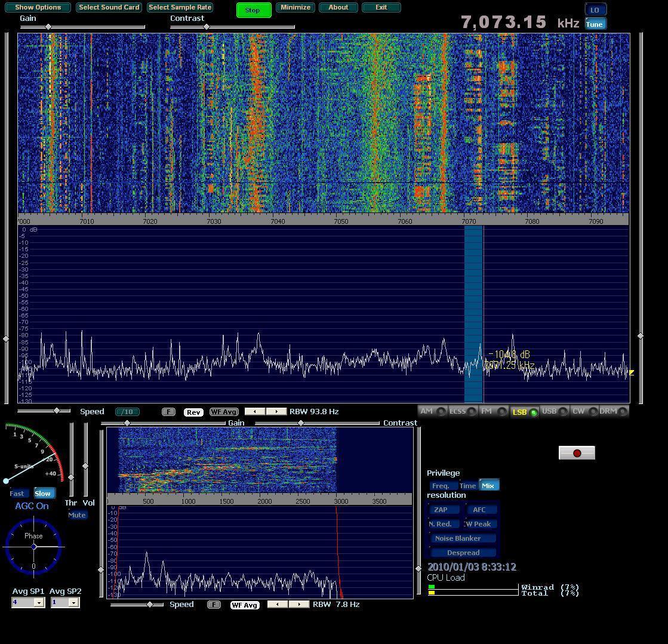Image resolution: width=668 pixels, height=644 pixels.
Task: Switch AGC from Slow to Fast
Action: coord(17,493)
